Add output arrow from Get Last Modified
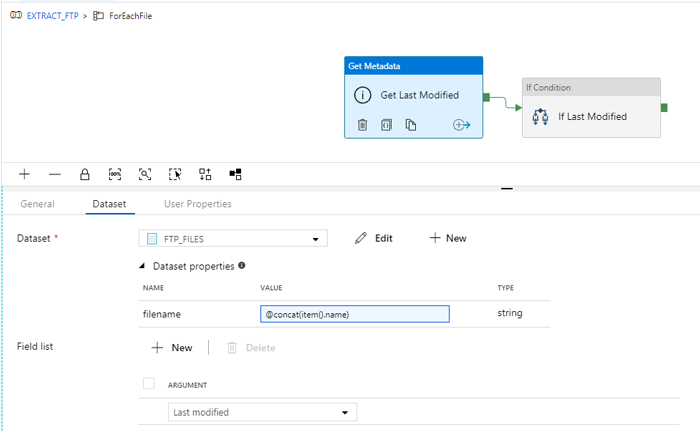Viewport: 700px width, 431px height. [x=462, y=125]
